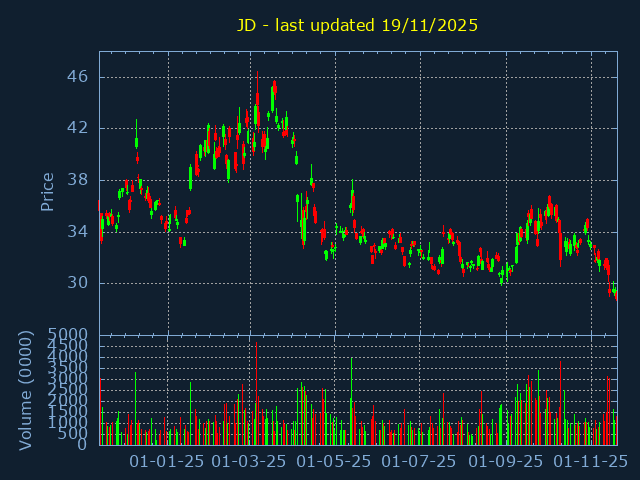
Task: Select the 34 price tick label
Action: click(x=79, y=231)
